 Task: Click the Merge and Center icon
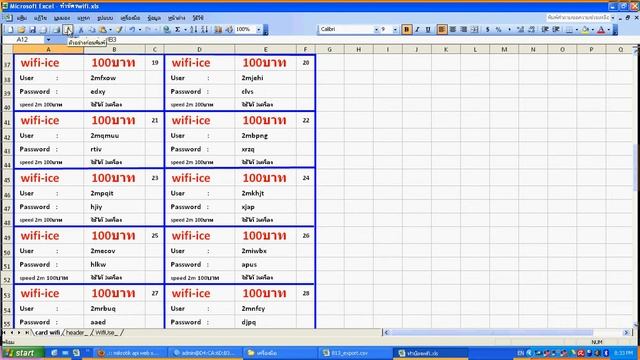point(475,29)
